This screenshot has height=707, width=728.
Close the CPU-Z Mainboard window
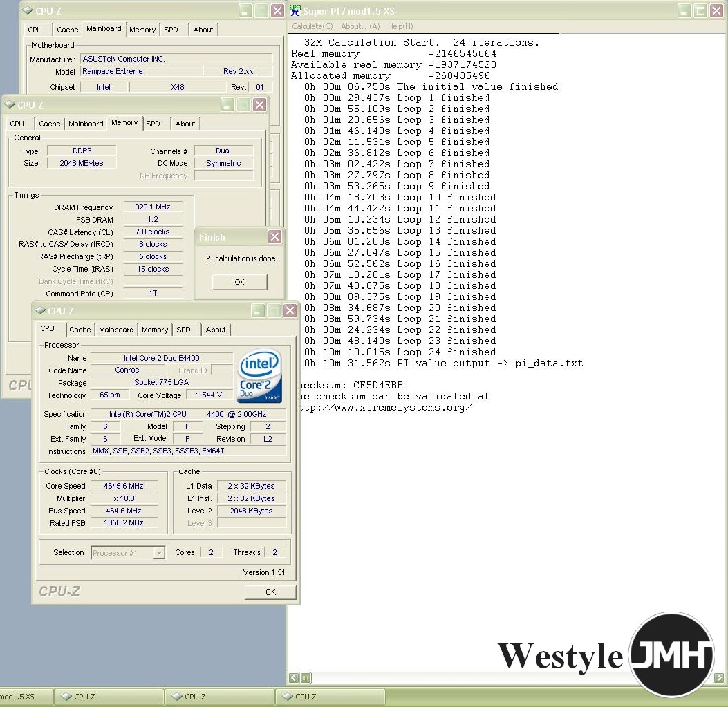coord(278,10)
